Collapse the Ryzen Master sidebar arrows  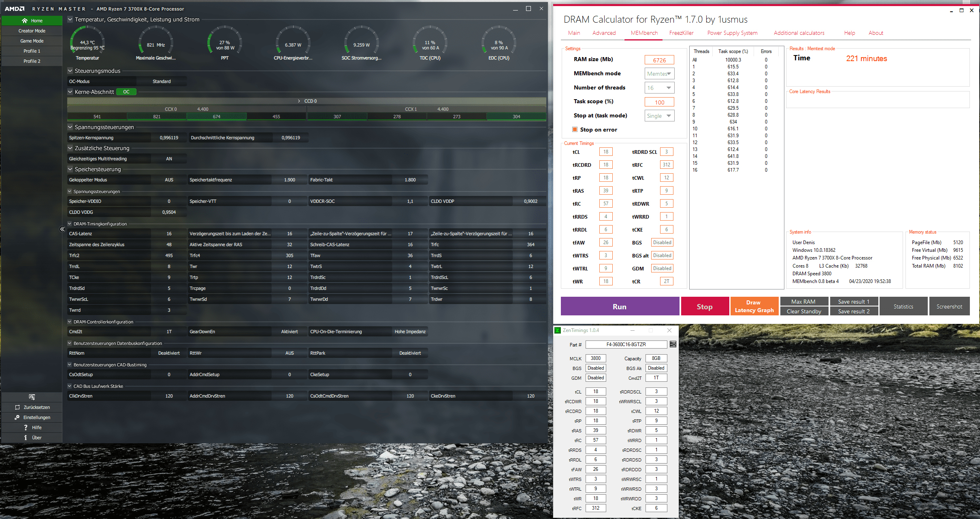[x=62, y=229]
